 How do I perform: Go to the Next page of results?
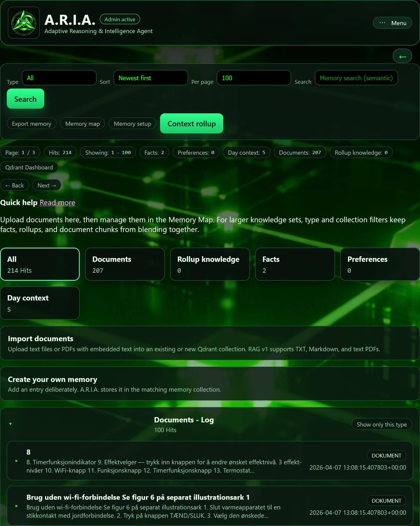click(x=46, y=185)
